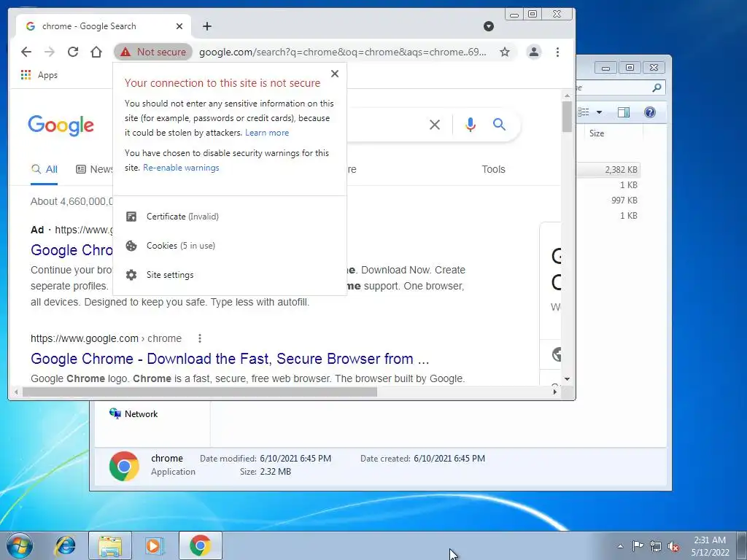The width and height of the screenshot is (747, 560).
Task: Open the Windows Start button
Action: coord(20,545)
